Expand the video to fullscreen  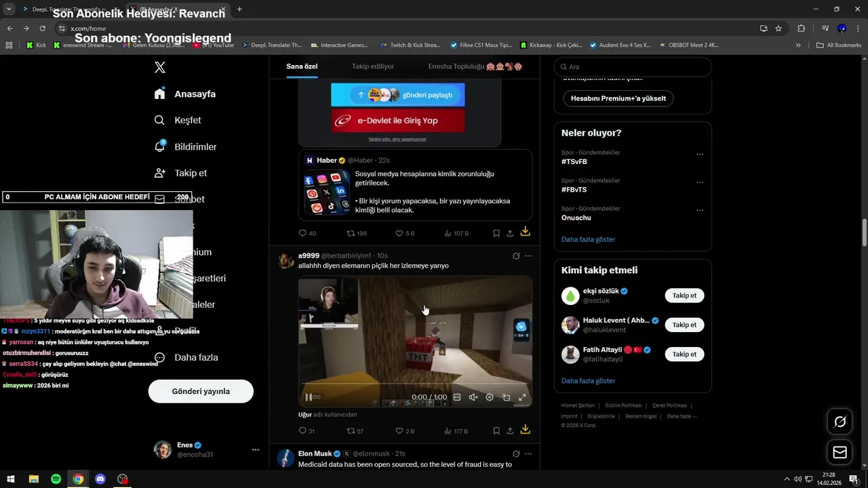(522, 397)
